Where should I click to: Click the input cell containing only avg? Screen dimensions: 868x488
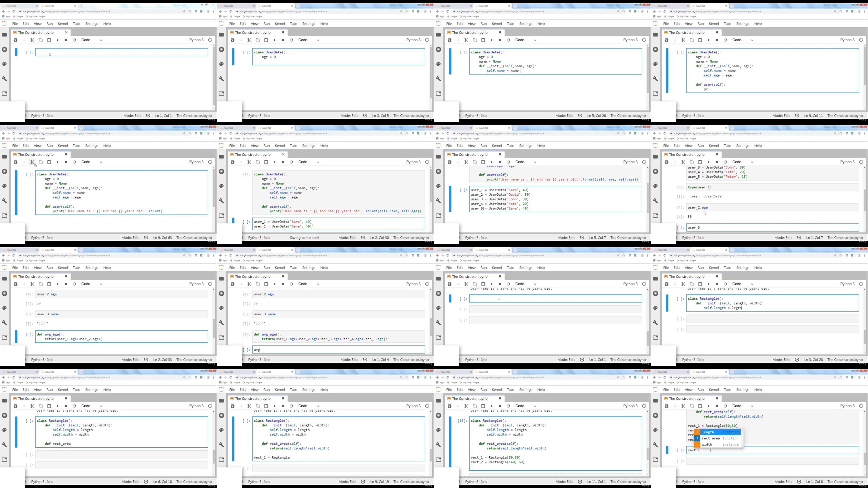[x=338, y=349]
